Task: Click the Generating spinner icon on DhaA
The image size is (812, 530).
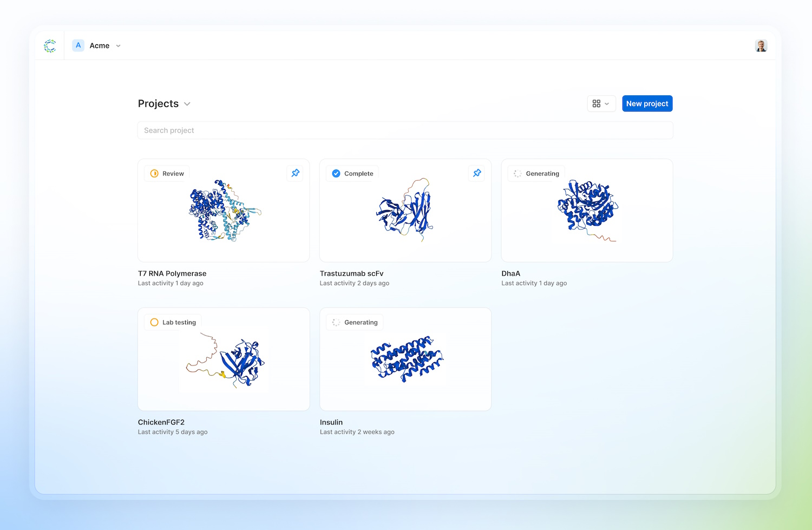Action: (x=518, y=173)
